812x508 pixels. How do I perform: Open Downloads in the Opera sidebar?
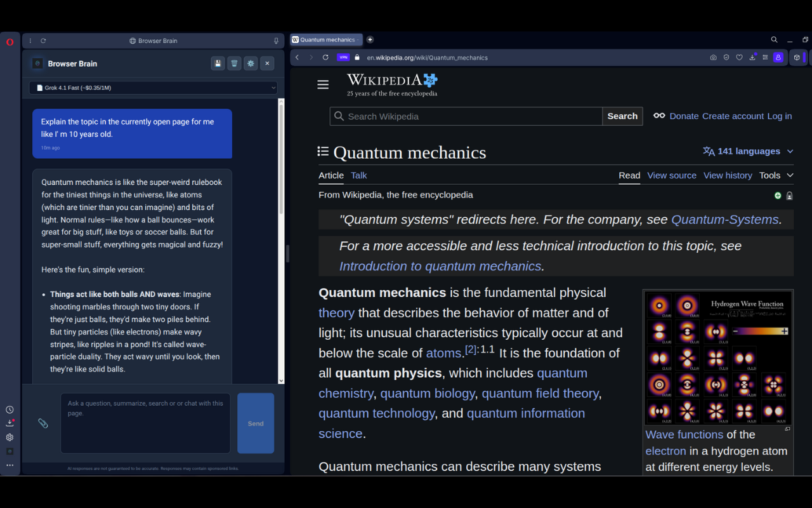(10, 423)
